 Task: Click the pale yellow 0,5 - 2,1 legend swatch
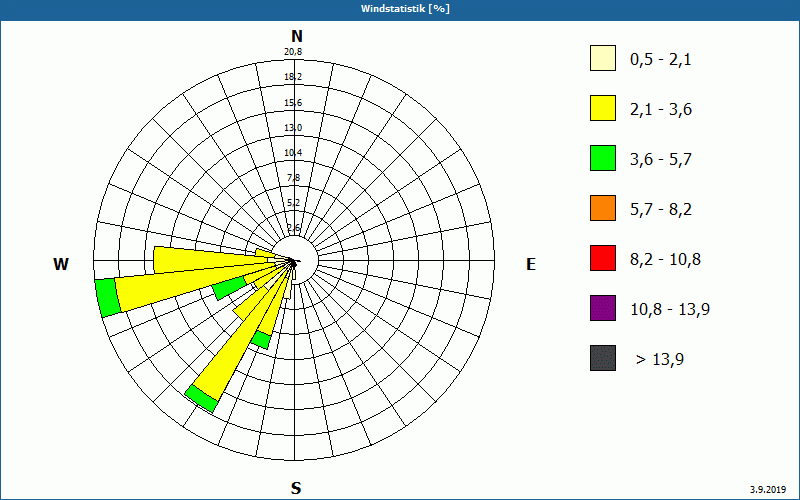point(603,58)
